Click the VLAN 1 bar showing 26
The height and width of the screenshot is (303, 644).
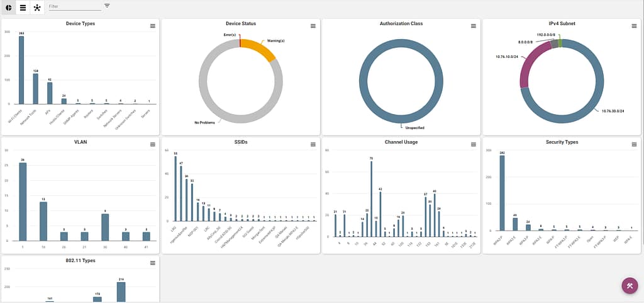23,202
